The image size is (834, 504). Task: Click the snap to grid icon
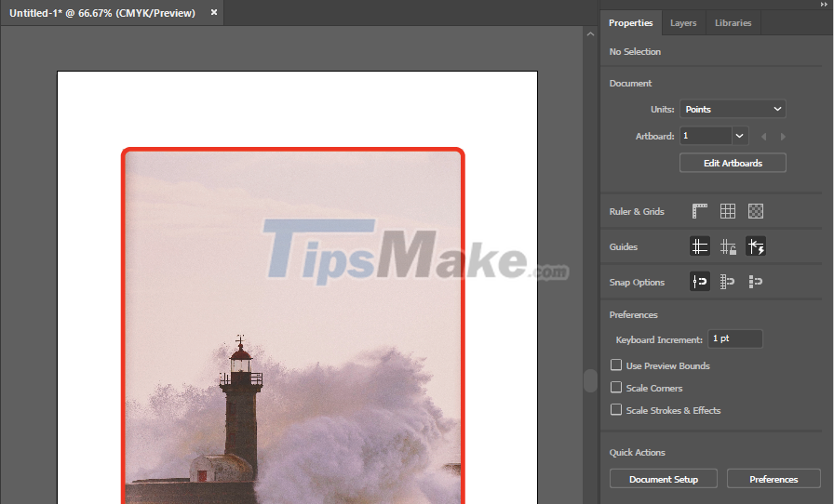click(727, 281)
